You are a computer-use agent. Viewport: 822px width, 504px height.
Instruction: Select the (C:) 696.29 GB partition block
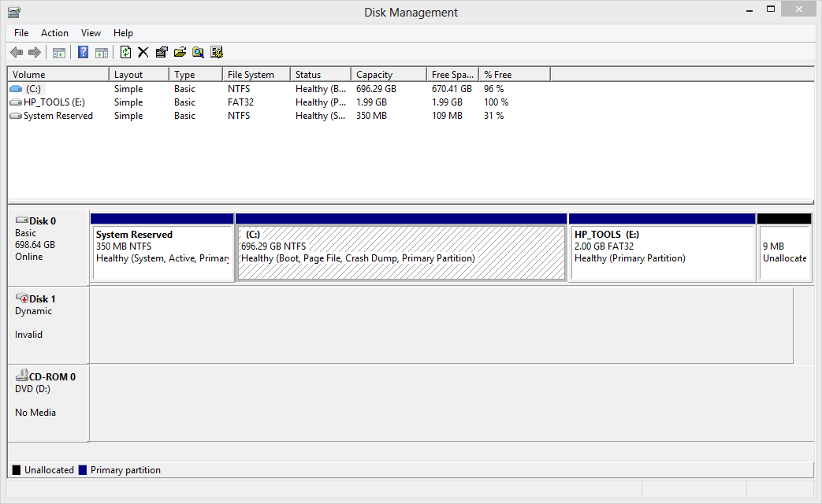402,247
